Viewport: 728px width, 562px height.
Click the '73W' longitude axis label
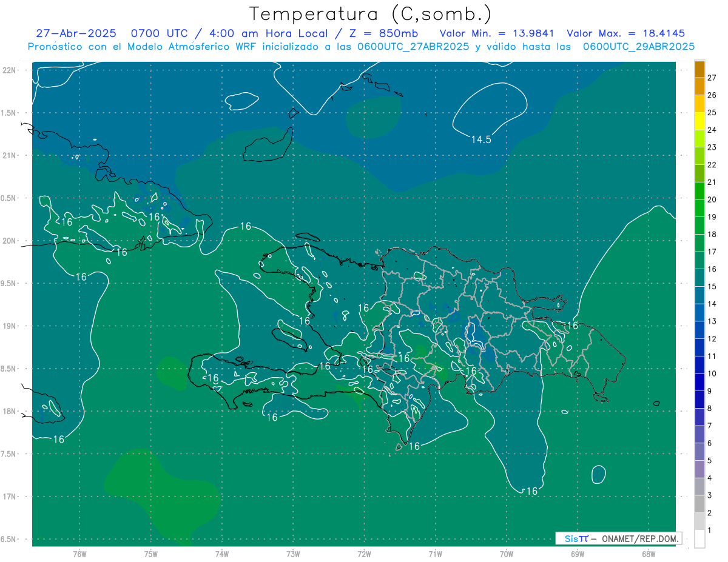(293, 554)
